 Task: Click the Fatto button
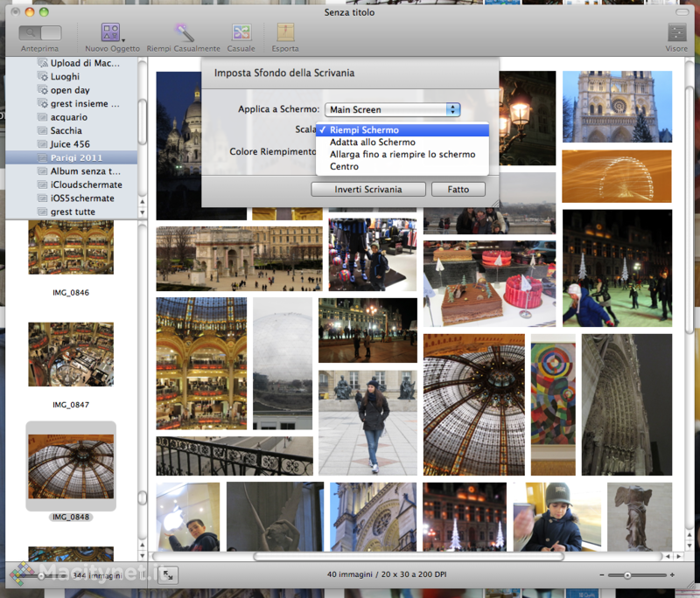pos(458,189)
